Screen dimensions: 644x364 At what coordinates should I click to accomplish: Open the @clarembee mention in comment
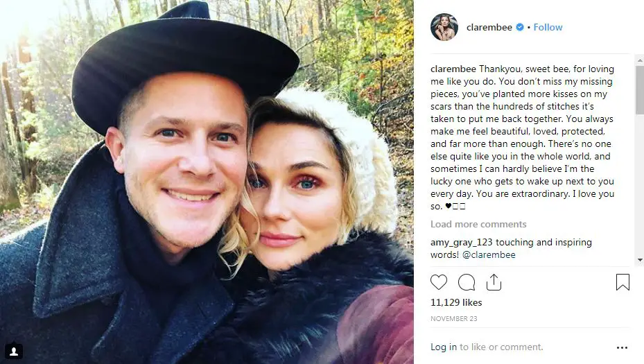[489, 254]
